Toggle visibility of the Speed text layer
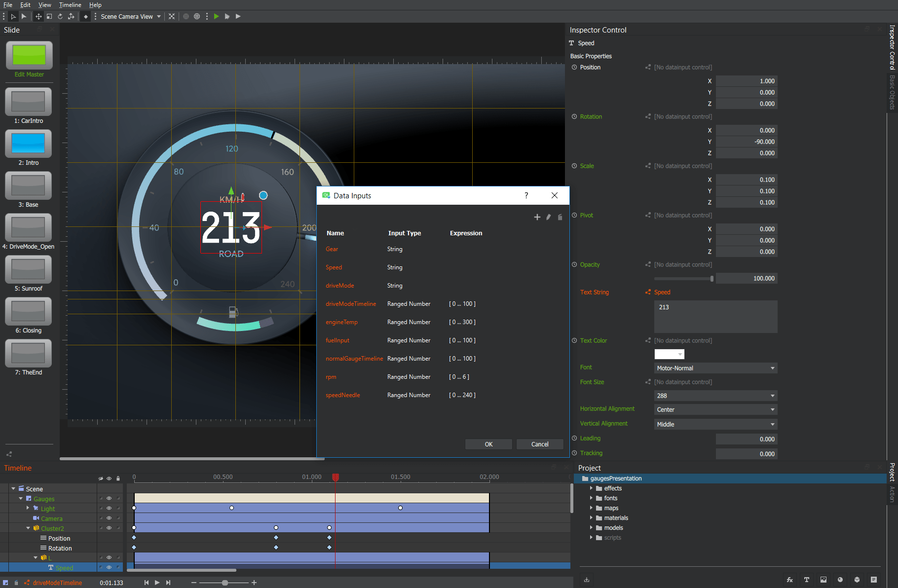Image resolution: width=898 pixels, height=588 pixels. tap(109, 567)
